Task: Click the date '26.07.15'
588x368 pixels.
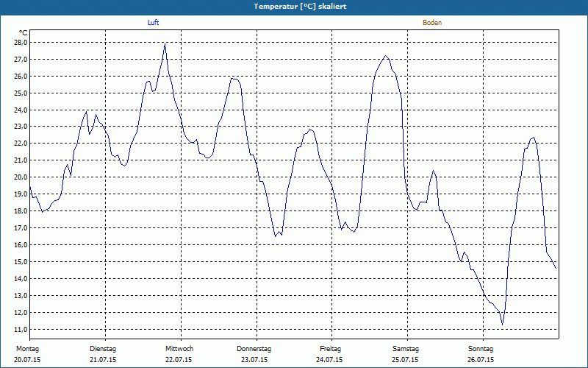Action: tap(481, 360)
